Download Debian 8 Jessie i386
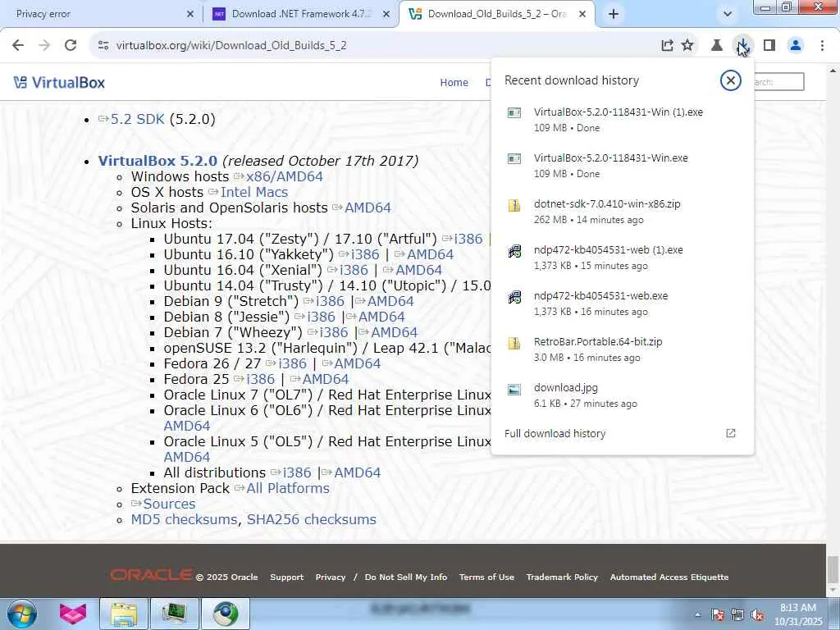Image resolution: width=840 pixels, height=630 pixels. coord(321,316)
